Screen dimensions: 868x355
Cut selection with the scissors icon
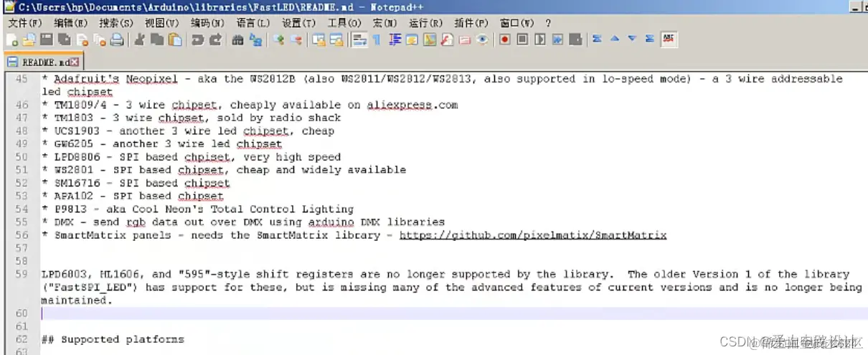coord(138,39)
